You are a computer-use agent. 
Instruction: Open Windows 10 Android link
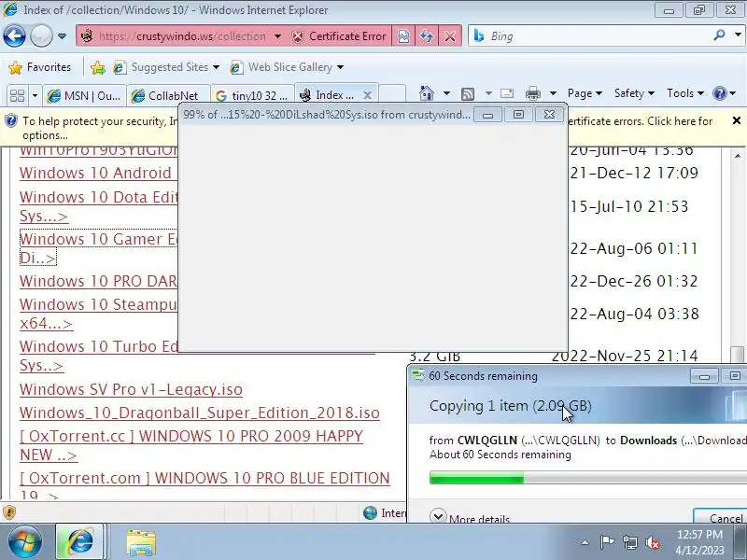pyautogui.click(x=98, y=173)
